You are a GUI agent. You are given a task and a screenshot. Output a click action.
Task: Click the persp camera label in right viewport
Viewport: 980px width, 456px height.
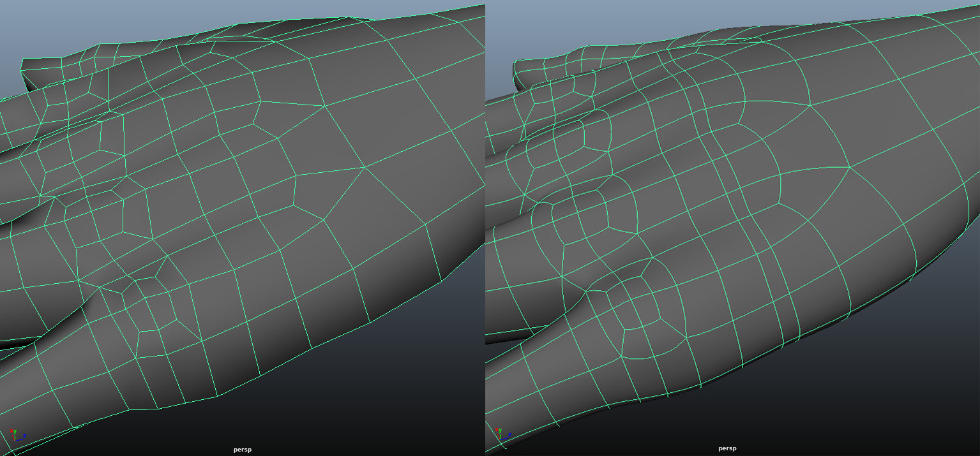point(727,448)
